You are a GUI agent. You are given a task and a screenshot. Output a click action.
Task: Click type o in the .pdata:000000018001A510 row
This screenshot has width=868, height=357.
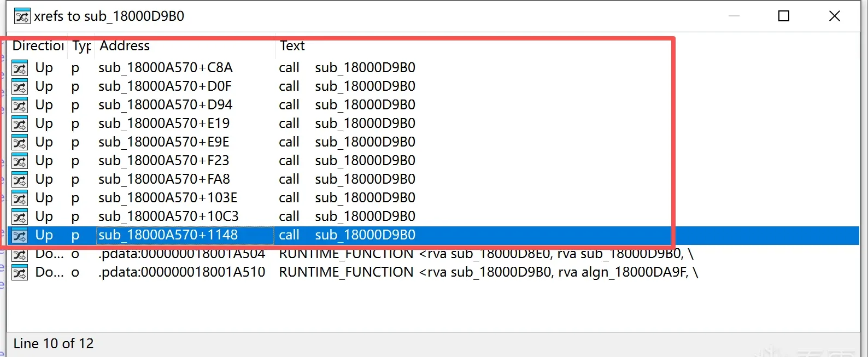[75, 273]
